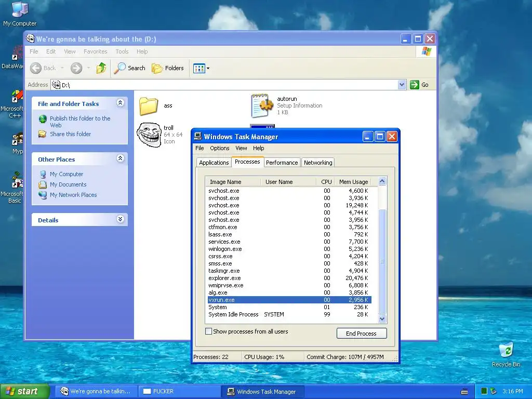Click the process list scrollbar thumb
Viewport: 532px width, 399px height.
pyautogui.click(x=382, y=261)
